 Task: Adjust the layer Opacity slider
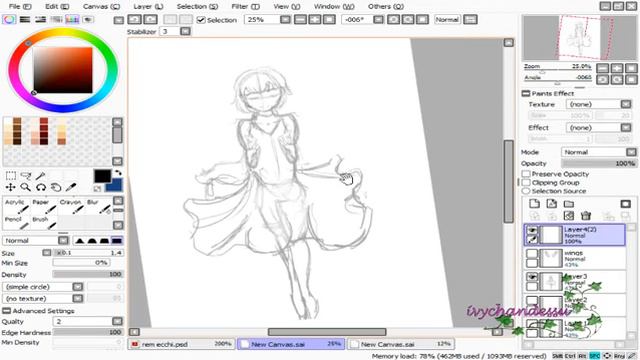coord(599,164)
